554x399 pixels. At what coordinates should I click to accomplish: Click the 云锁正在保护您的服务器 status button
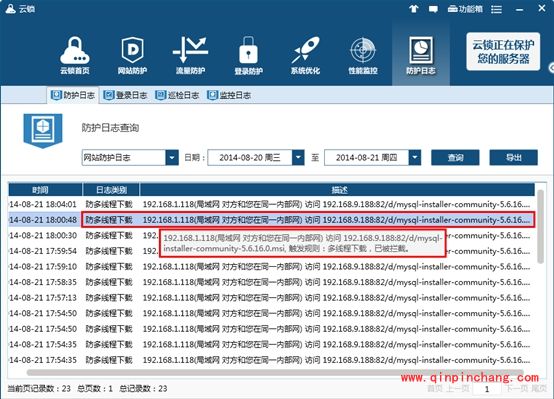tap(503, 52)
